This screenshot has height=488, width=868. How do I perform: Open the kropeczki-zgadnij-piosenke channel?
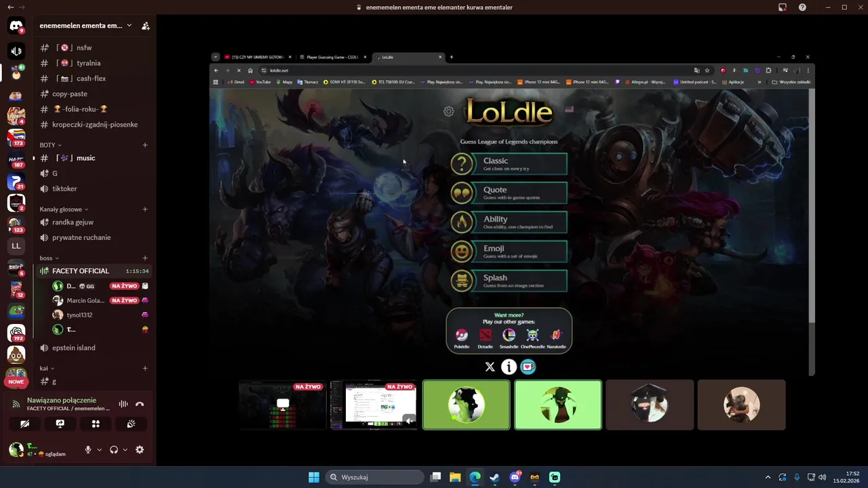[95, 125]
